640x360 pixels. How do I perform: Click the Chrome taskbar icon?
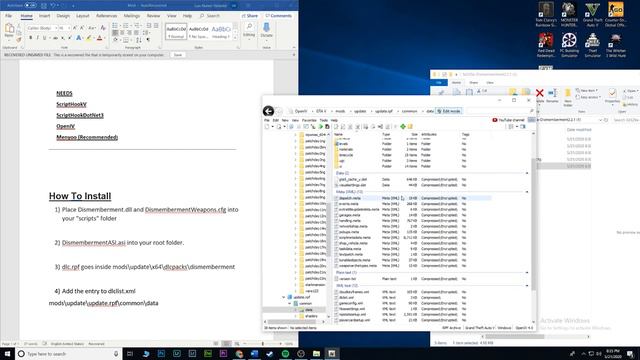pyautogui.click(x=239, y=353)
